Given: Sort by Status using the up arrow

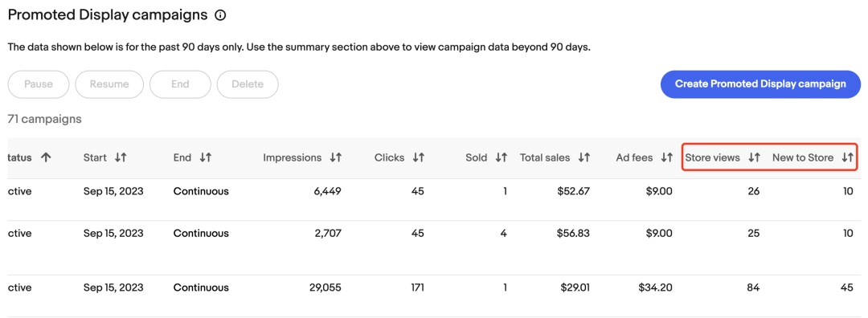Looking at the screenshot, I should (46, 157).
